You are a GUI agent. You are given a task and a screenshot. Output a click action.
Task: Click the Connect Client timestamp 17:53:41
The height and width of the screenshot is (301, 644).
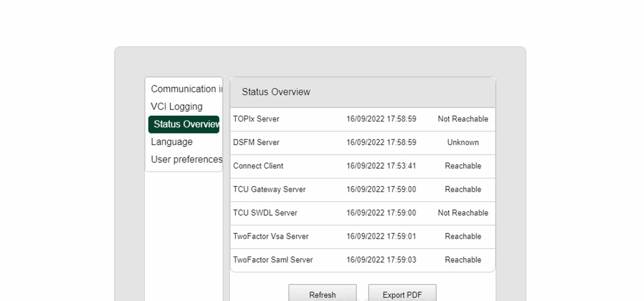[x=381, y=166]
